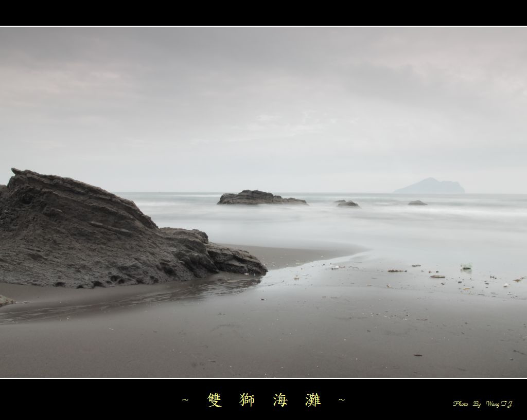527x420 pixels.
Task: Click the 'Photo By Wang TJ' credit text
Action: (x=482, y=404)
